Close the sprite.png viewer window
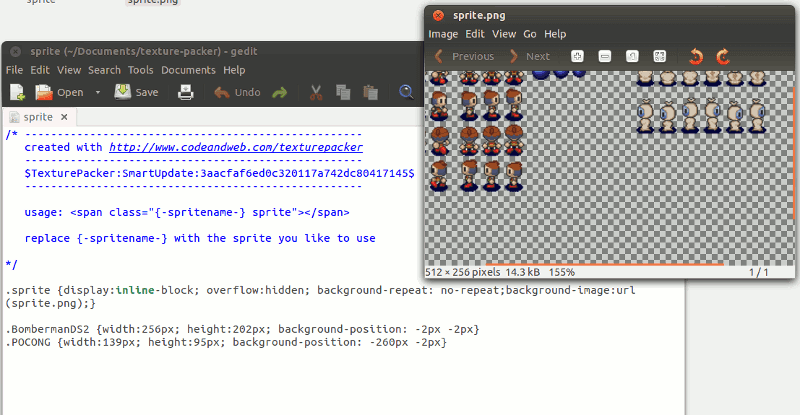The height and width of the screenshot is (415, 800). (438, 15)
